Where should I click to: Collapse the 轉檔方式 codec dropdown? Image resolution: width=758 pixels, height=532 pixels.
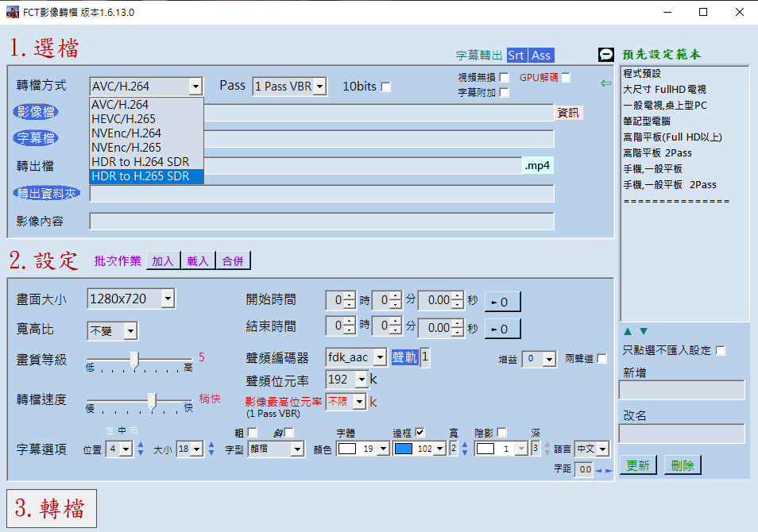pyautogui.click(x=195, y=87)
